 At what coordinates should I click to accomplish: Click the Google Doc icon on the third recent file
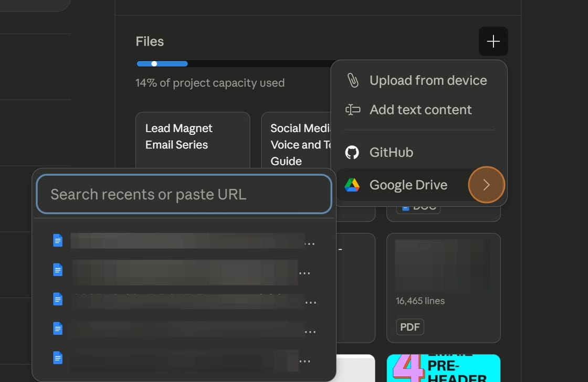coord(57,299)
